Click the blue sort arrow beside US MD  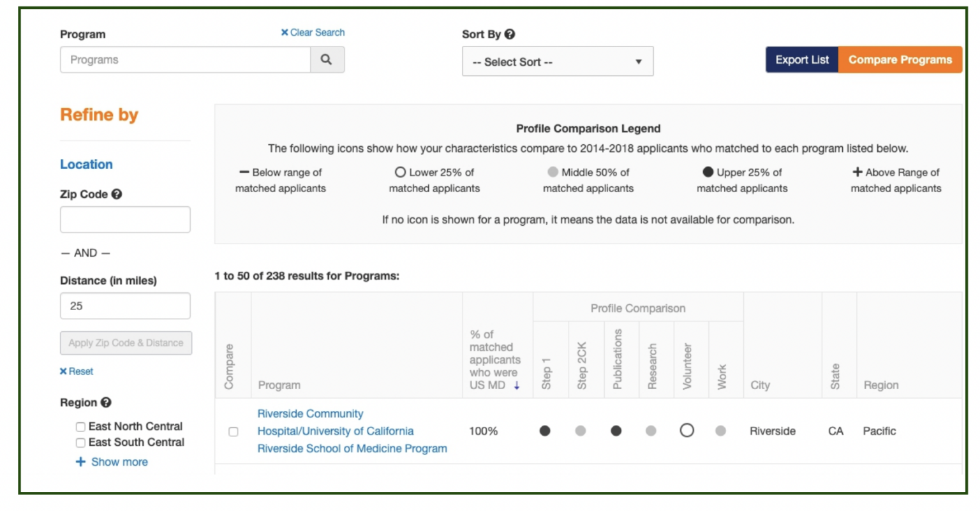click(x=517, y=385)
